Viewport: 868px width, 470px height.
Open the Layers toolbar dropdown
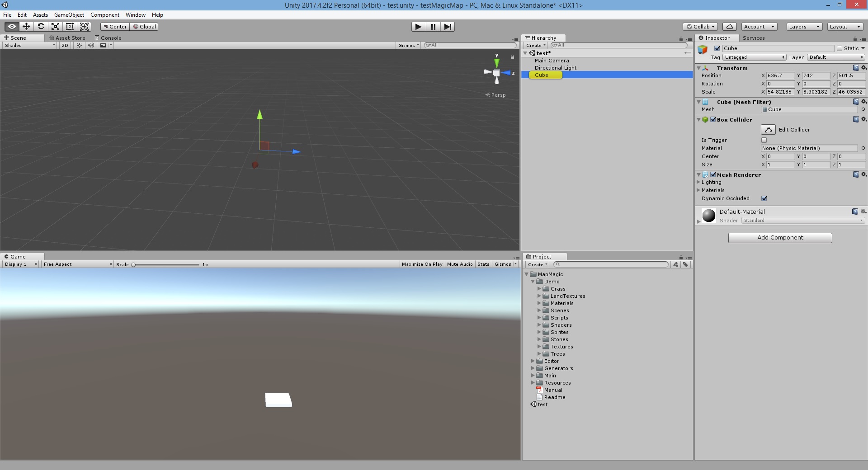tap(804, 27)
